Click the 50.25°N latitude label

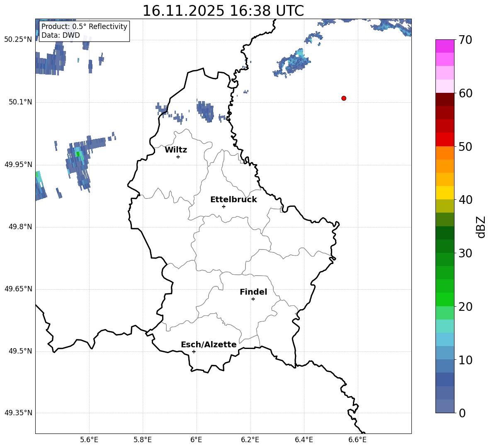(18, 40)
